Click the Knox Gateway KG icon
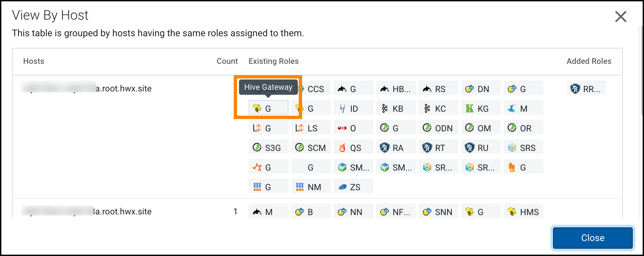This screenshot has height=256, width=644. [481, 107]
